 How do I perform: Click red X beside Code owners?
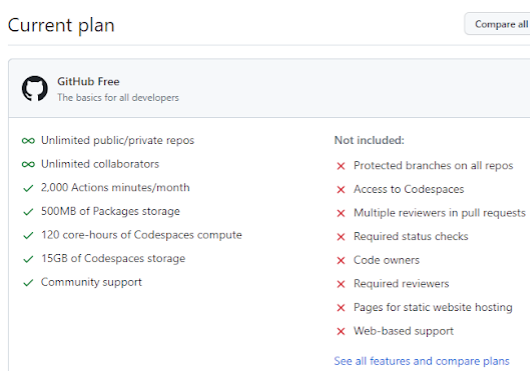coord(341,261)
